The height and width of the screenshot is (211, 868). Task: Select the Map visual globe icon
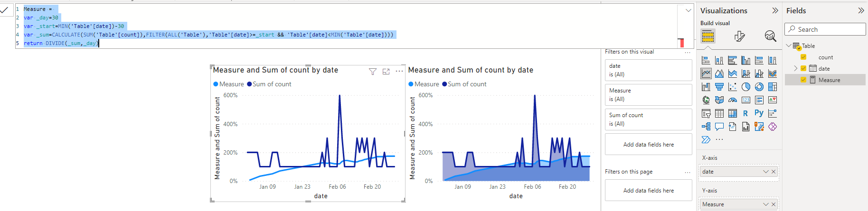click(x=706, y=100)
